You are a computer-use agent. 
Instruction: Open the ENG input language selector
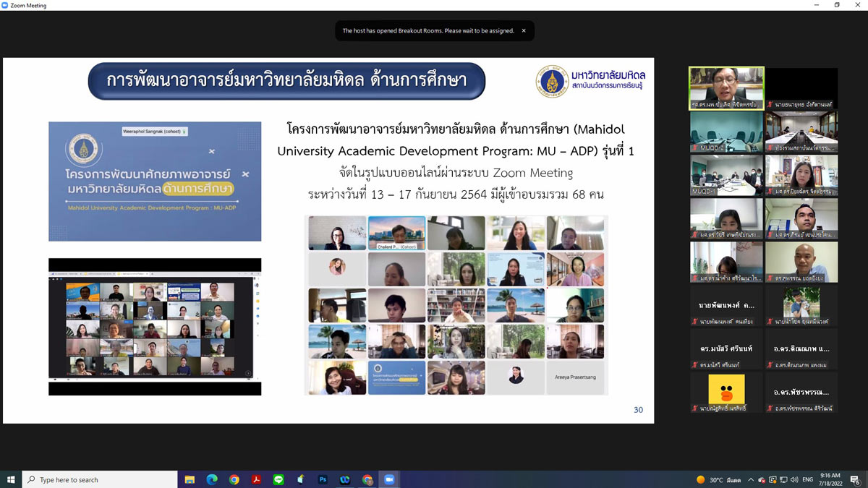[807, 479]
